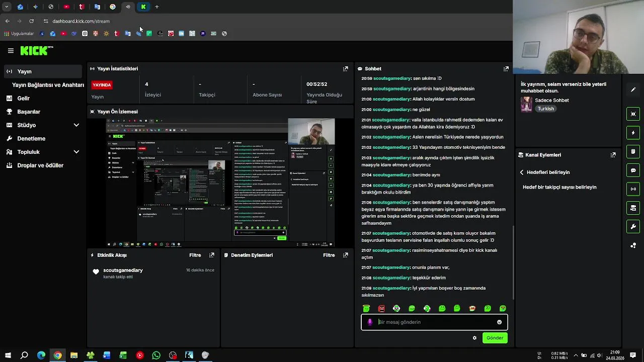The height and width of the screenshot is (362, 644).
Task: Click the Turkish language tag
Action: pyautogui.click(x=545, y=109)
